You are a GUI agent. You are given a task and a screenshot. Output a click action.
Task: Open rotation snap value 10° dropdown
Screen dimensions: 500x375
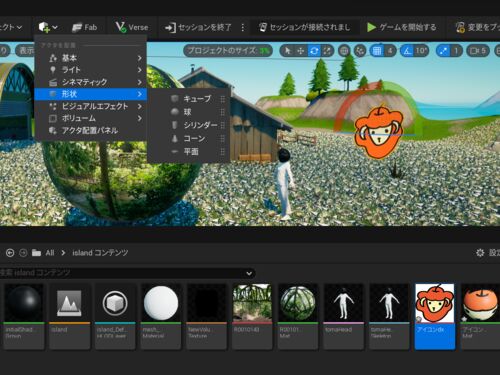(421, 51)
